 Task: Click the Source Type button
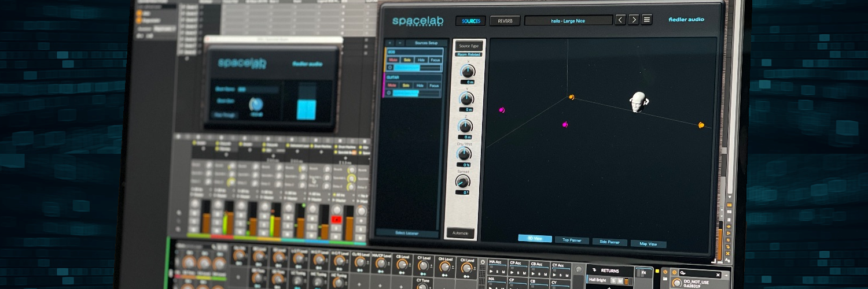coord(468,46)
